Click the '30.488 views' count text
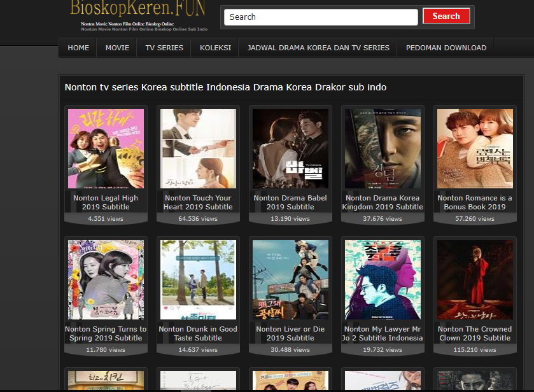 [x=290, y=350]
